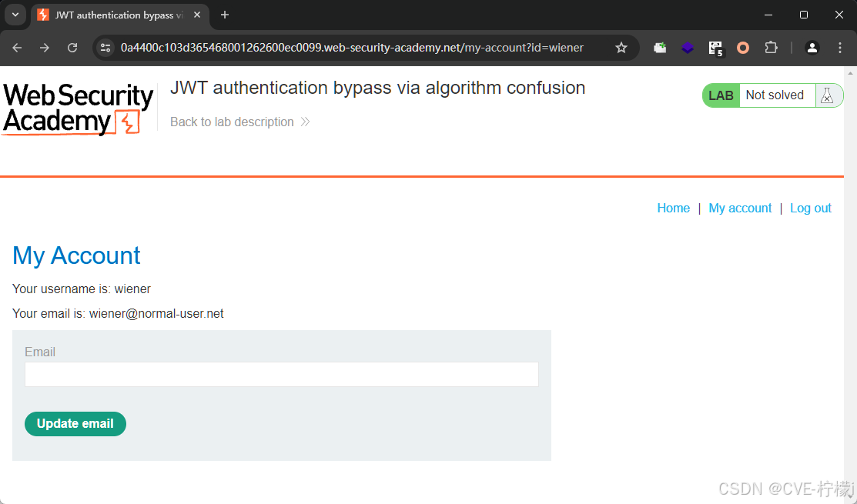Close the JWT authentication bypass tab
This screenshot has height=504, width=857.
point(197,15)
